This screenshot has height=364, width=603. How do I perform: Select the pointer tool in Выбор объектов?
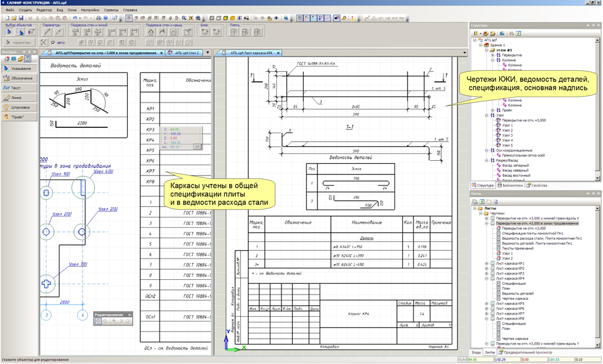point(9,32)
